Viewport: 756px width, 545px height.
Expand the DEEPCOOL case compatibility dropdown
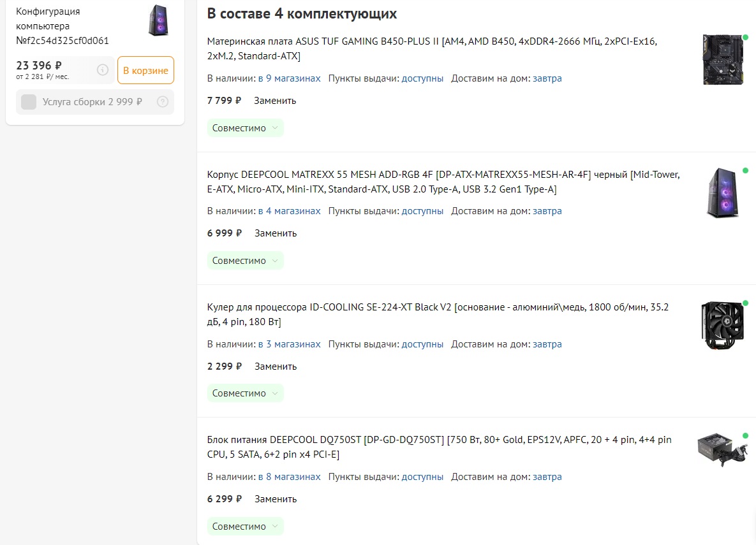click(245, 261)
